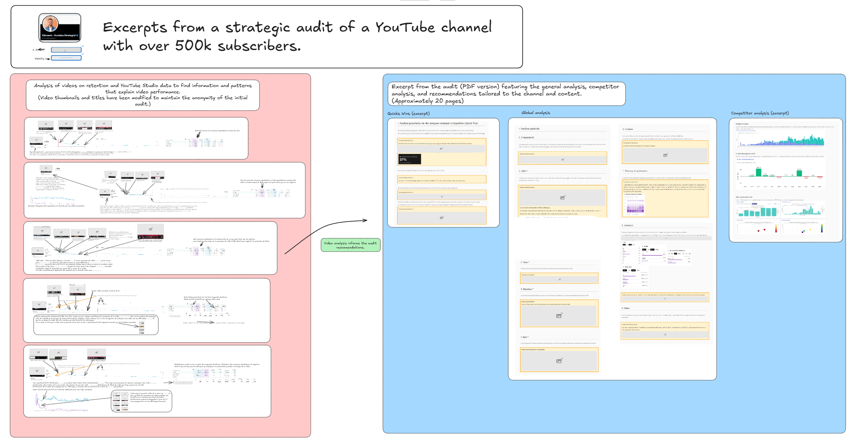Select the 'Analysis of videos on retention' note
Viewport: 868px width, 446px height.
143,95
